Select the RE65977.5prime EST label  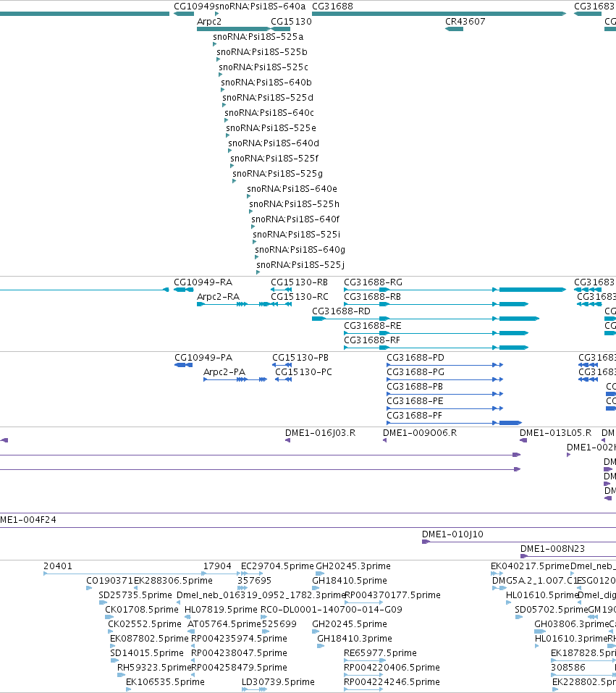point(380,652)
